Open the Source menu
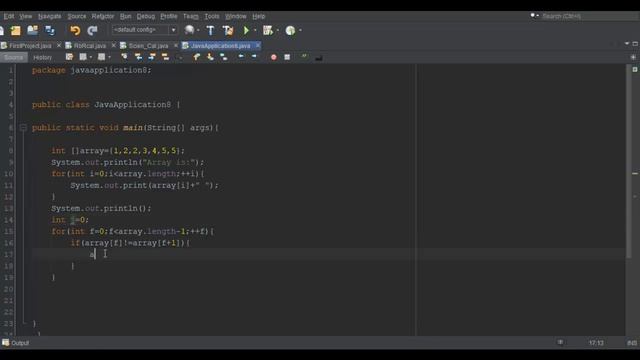Image resolution: width=640 pixels, height=360 pixels. [x=77, y=16]
